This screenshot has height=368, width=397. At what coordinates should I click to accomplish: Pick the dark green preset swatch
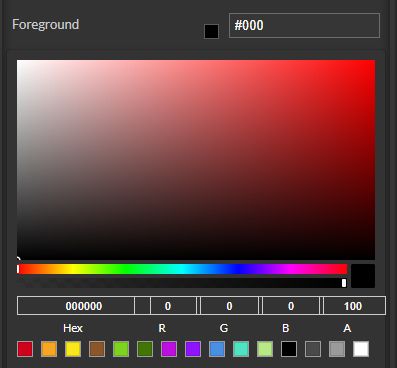click(x=145, y=349)
